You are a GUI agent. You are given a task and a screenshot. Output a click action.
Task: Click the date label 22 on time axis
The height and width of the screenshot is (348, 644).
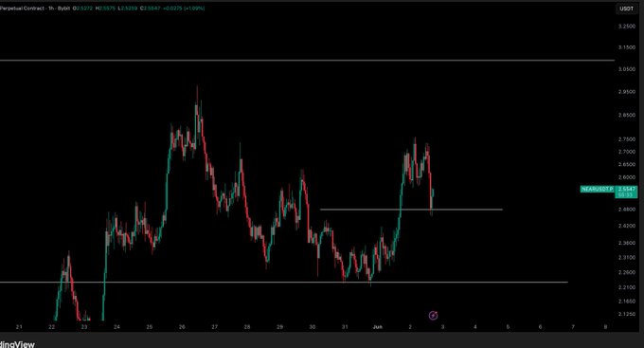(x=51, y=327)
